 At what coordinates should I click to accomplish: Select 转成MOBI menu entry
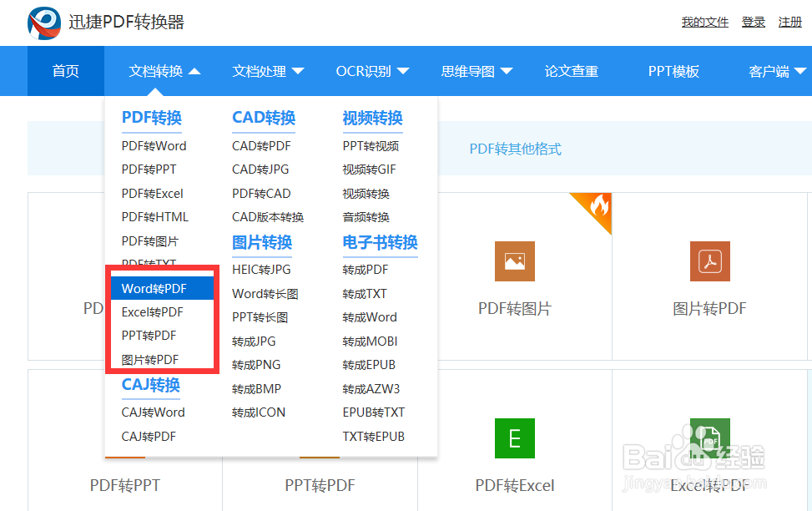(370, 342)
